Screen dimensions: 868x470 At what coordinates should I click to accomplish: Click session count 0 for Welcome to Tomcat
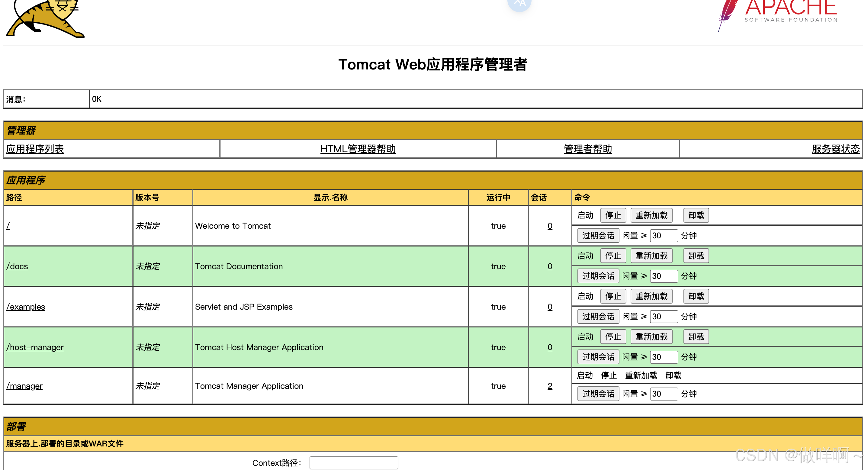550,226
